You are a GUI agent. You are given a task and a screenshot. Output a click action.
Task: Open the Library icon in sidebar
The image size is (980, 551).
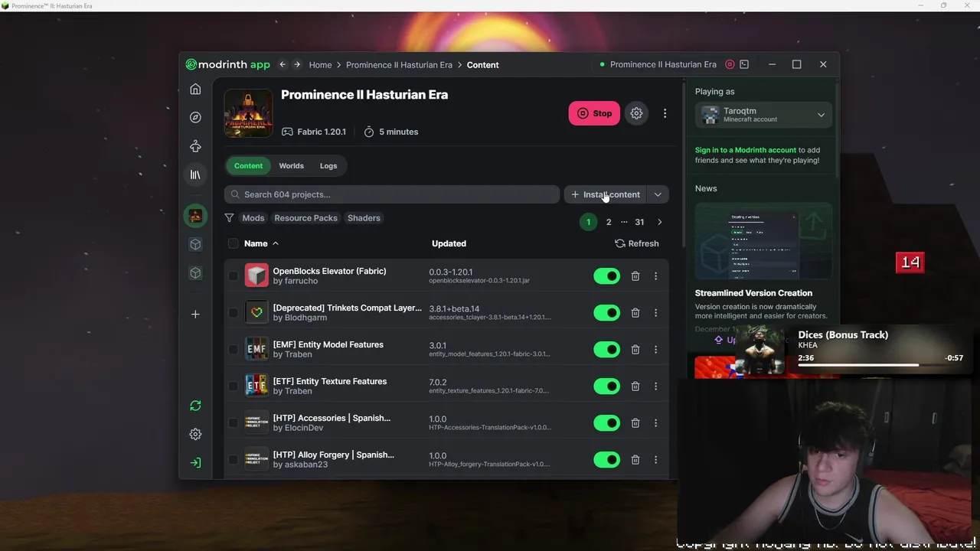click(x=195, y=174)
